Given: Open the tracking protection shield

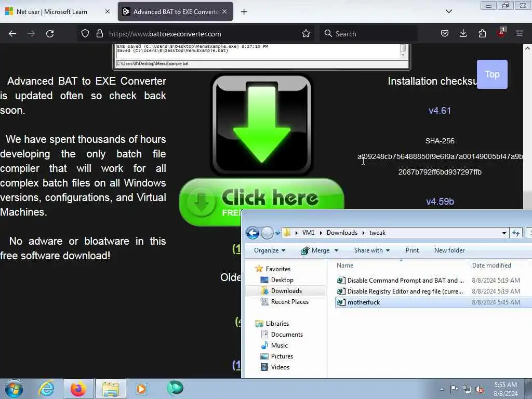Looking at the screenshot, I should point(85,34).
